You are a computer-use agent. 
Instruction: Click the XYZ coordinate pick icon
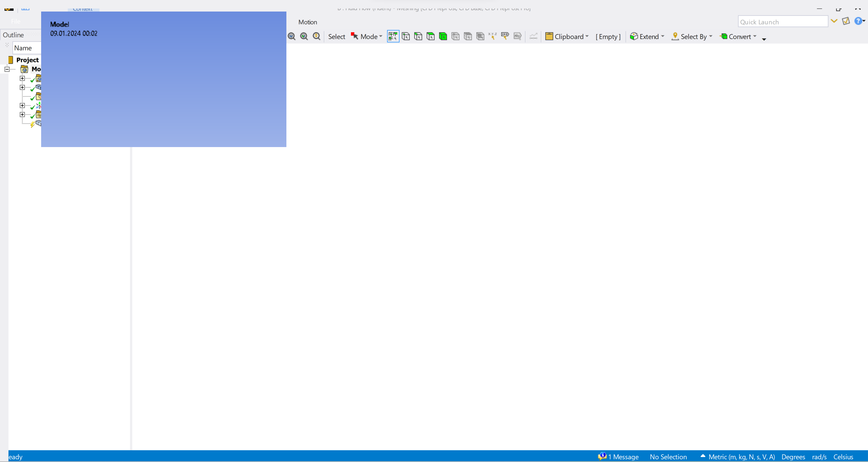492,36
